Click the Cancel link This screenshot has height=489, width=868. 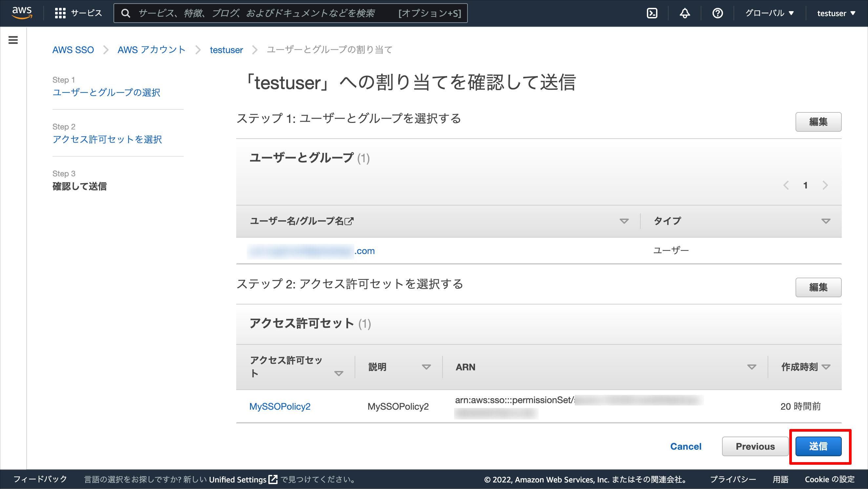pos(686,446)
